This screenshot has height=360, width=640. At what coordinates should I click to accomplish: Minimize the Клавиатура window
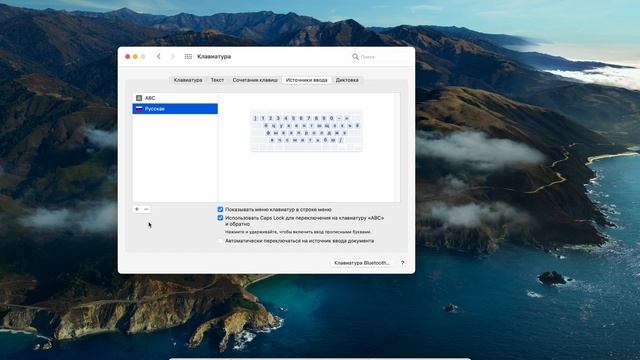135,57
